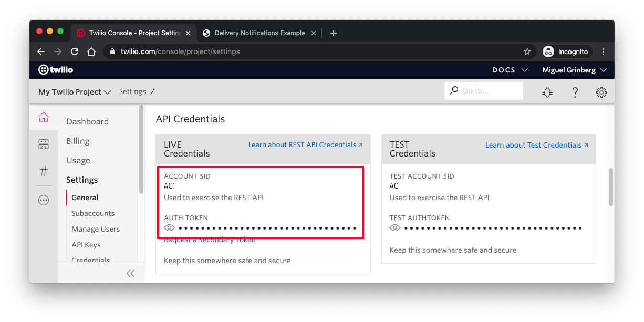
Task: Open API Keys settings
Action: pos(86,245)
